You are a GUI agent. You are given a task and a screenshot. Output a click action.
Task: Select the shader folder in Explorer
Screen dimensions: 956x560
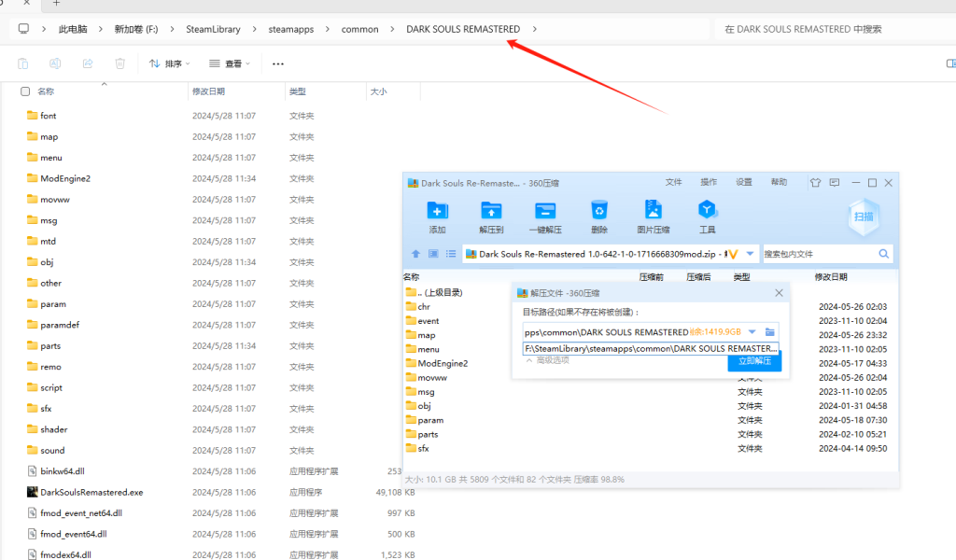pyautogui.click(x=53, y=429)
